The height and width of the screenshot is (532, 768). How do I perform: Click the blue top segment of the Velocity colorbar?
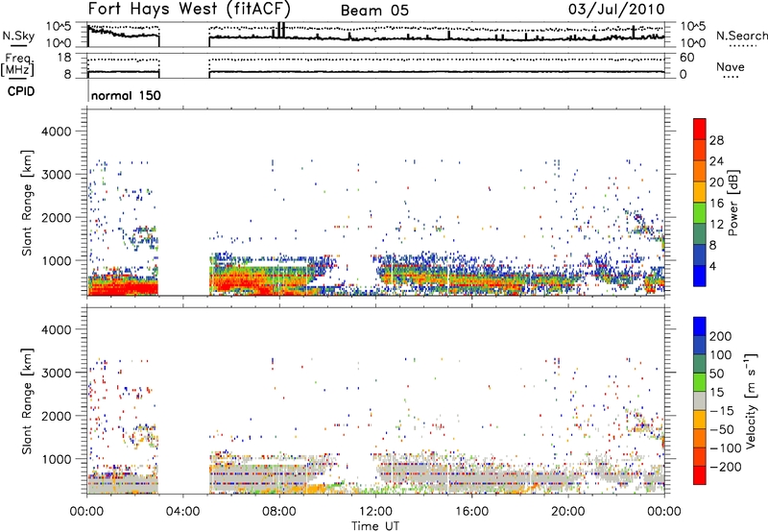coord(700,326)
